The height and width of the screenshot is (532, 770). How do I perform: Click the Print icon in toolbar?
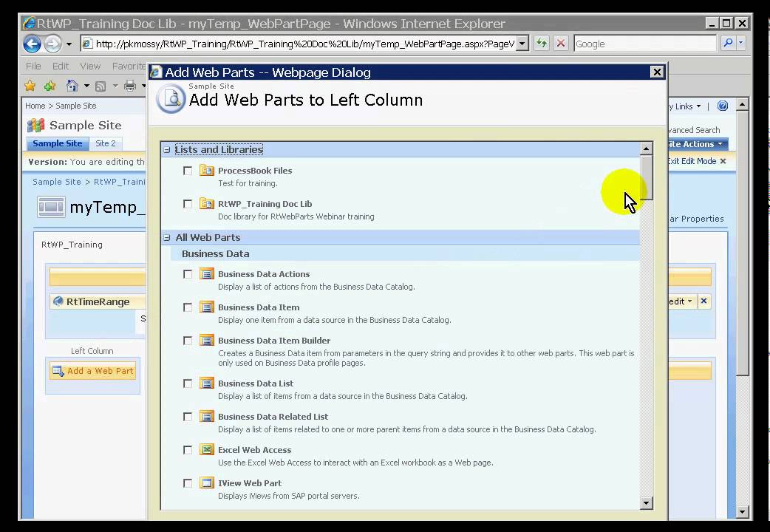coord(129,86)
